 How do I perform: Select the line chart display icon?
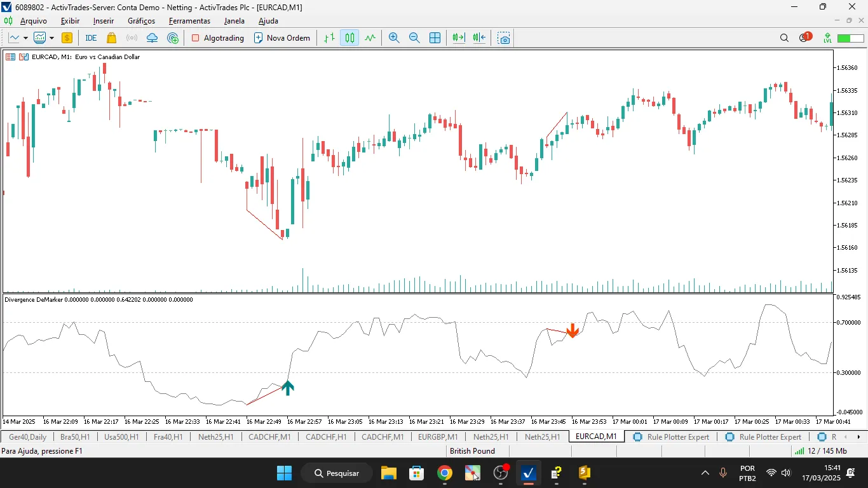tap(369, 37)
